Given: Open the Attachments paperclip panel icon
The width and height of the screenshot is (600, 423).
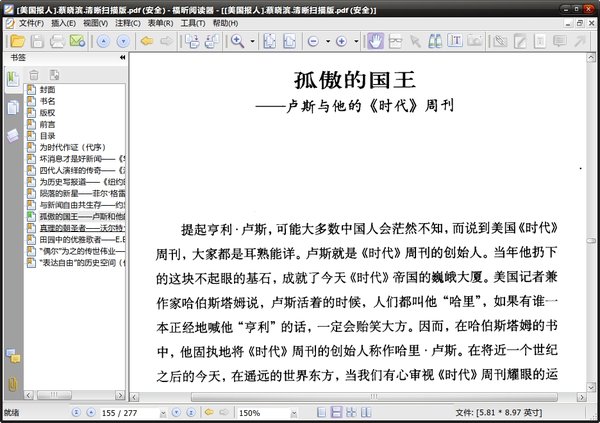Looking at the screenshot, I should 13,384.
